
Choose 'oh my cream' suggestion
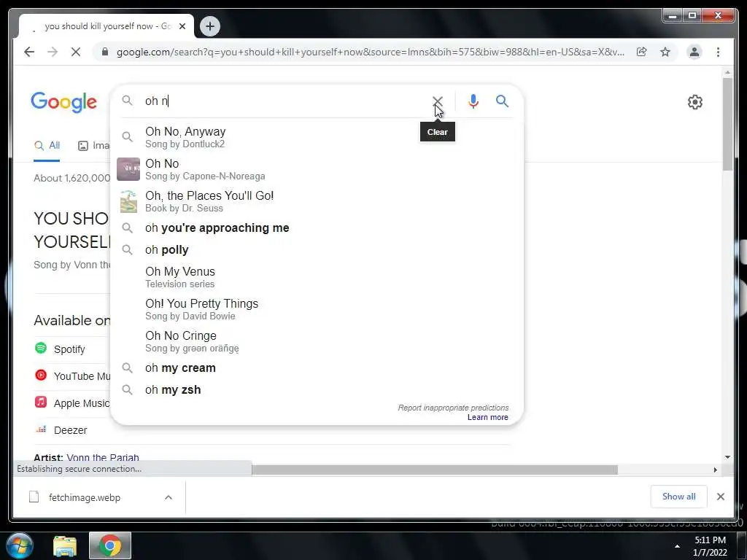(x=317, y=367)
